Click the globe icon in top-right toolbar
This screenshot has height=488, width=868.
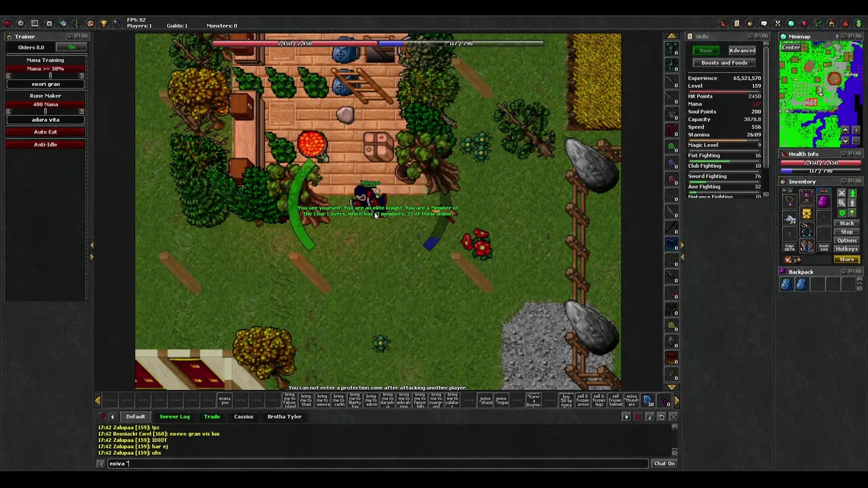[x=791, y=23]
